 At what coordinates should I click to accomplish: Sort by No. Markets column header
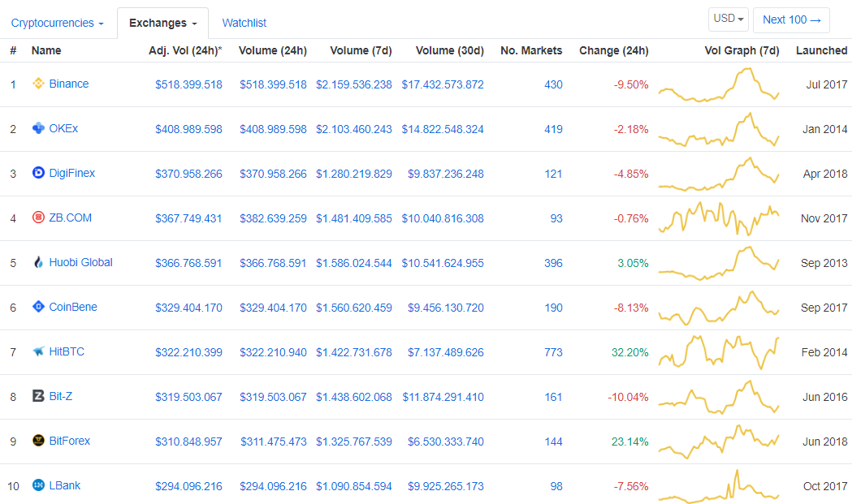click(x=531, y=50)
